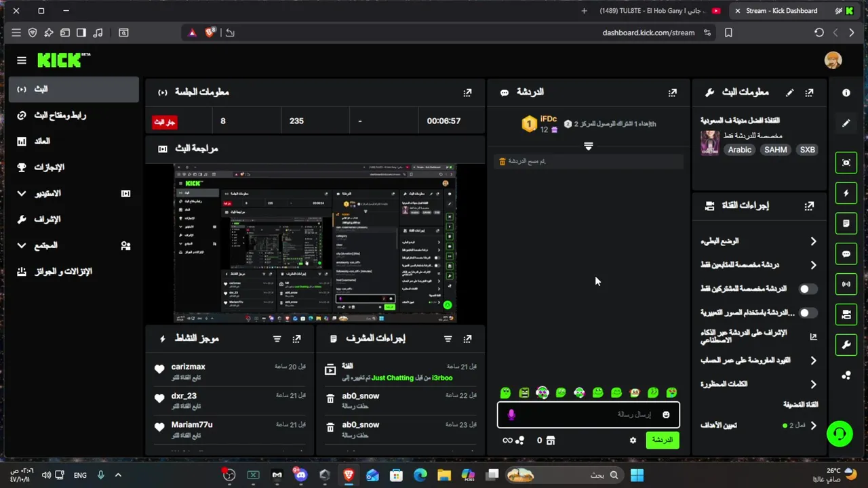This screenshot has width=868, height=488.
Task: Click the three-dots cluster icon in right toolbar
Action: 846,375
